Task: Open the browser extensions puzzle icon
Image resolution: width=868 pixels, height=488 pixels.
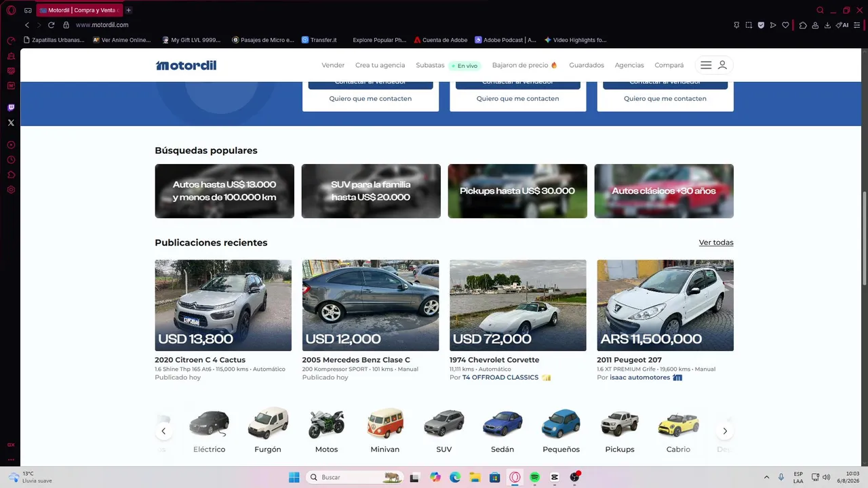Action: [803, 25]
